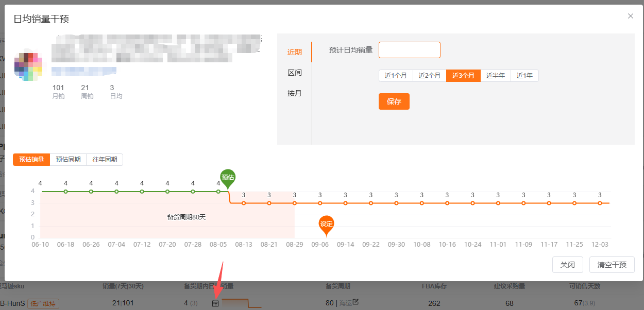Viewport: 644px width, 310px height.
Task: Click FBA库存 value 262 in background table
Action: pos(434,303)
